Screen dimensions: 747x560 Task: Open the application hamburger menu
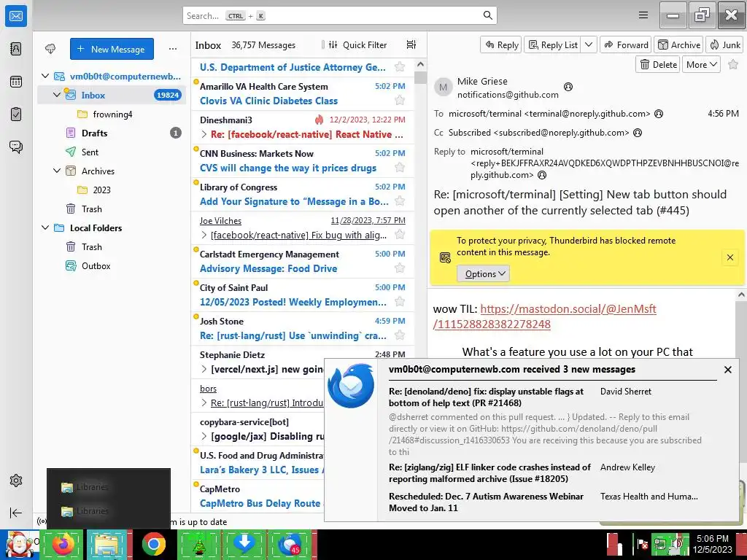(643, 15)
